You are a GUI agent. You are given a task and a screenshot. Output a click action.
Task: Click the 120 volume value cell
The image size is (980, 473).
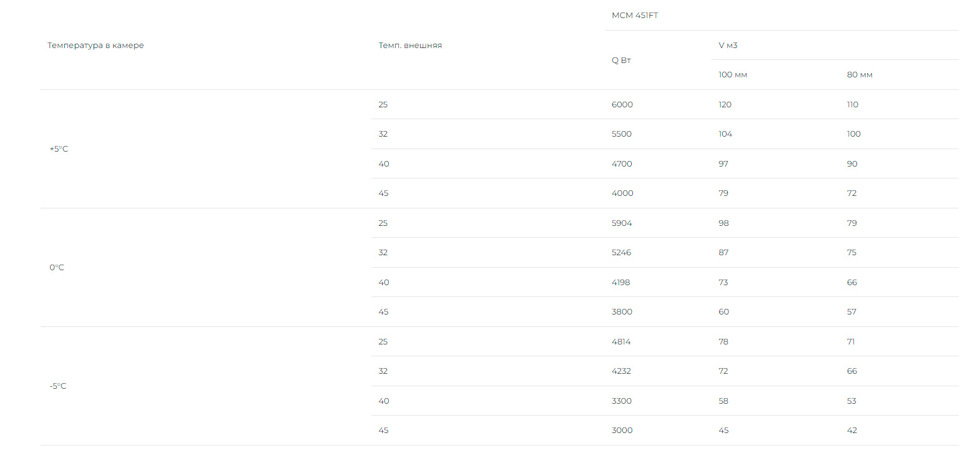click(x=725, y=105)
